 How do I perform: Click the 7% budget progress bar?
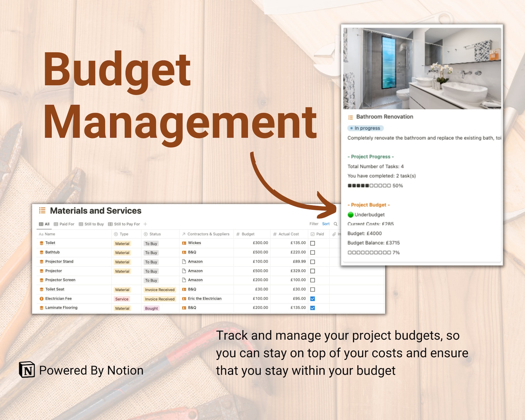[369, 252]
